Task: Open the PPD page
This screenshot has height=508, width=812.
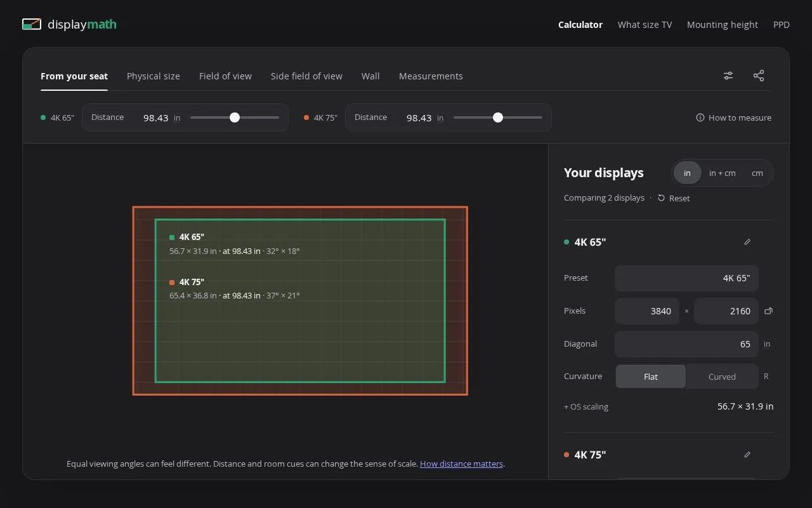Action: coord(782,25)
